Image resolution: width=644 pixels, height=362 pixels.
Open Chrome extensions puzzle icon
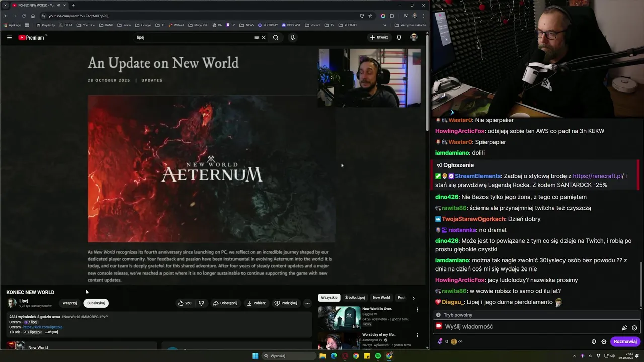[392, 16]
